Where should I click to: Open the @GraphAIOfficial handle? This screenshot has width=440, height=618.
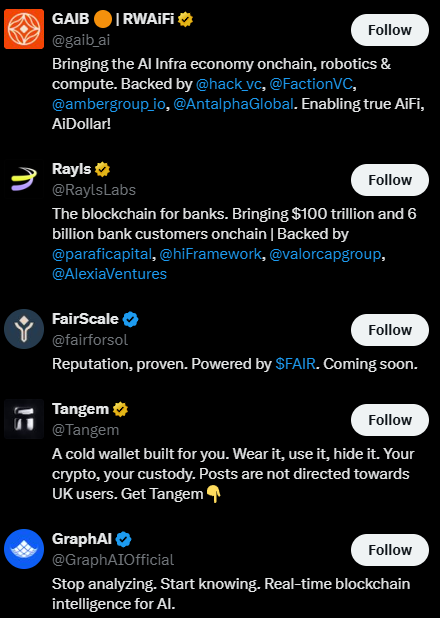[113, 560]
